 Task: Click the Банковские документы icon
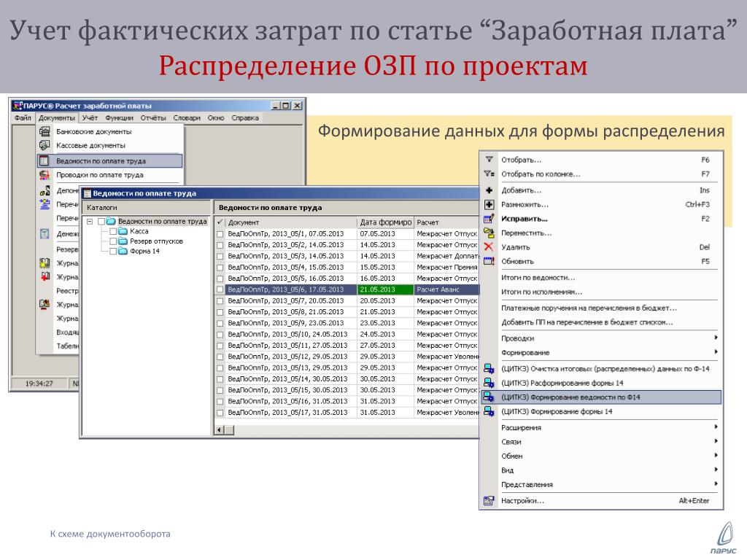click(44, 131)
